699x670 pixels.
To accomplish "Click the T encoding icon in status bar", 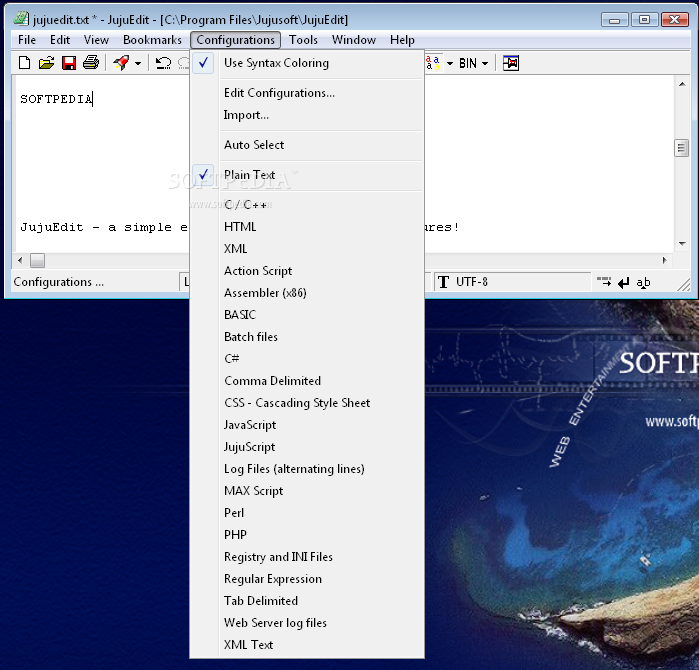I will tap(444, 282).
